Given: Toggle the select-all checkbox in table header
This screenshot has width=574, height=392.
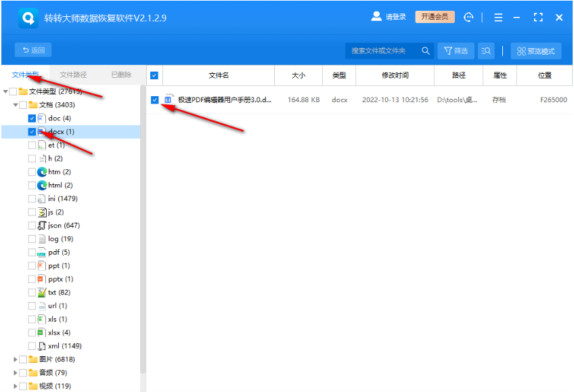Looking at the screenshot, I should 154,75.
